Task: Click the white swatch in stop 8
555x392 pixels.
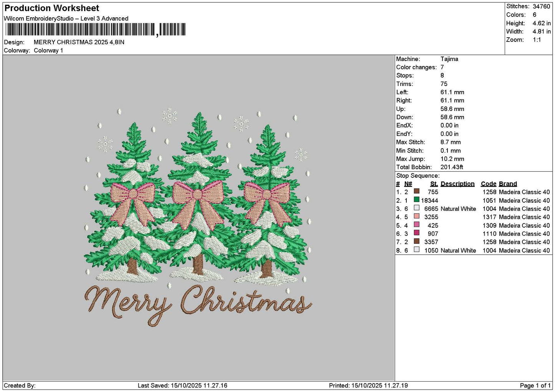Action: point(416,250)
